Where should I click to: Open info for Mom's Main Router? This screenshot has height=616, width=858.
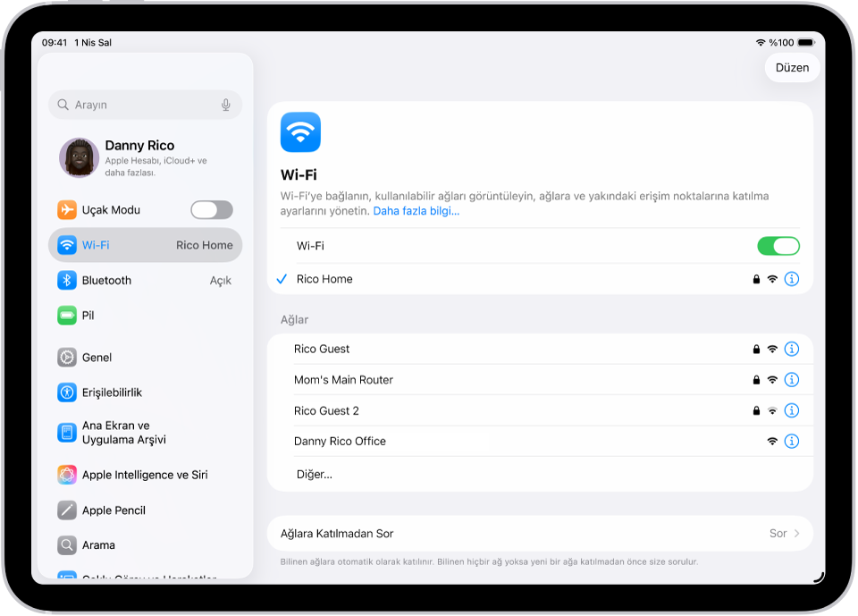tap(792, 379)
